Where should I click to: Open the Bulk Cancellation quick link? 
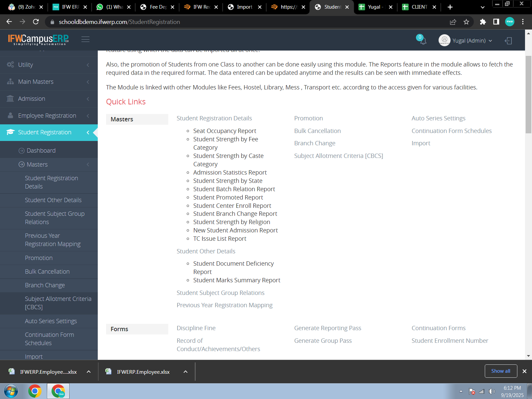(318, 131)
